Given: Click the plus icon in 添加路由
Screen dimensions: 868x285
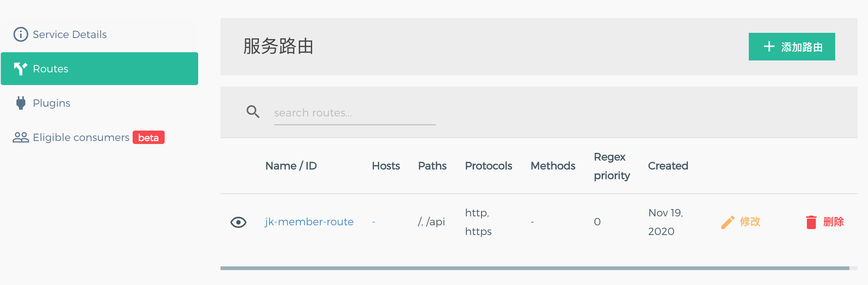Looking at the screenshot, I should (769, 47).
